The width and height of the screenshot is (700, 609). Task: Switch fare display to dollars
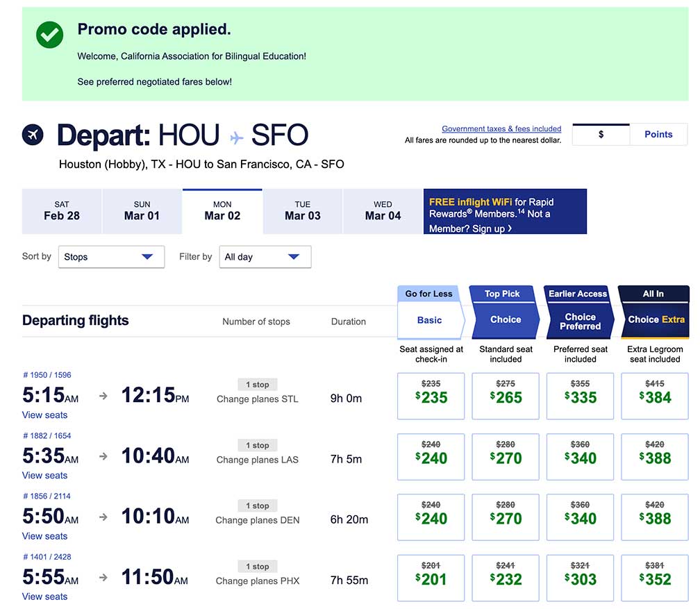pyautogui.click(x=601, y=135)
